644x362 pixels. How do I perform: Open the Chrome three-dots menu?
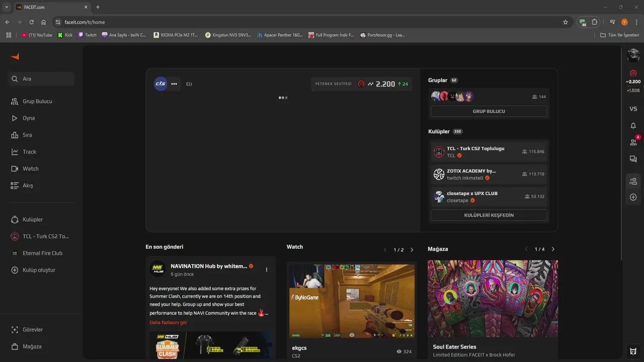[636, 22]
